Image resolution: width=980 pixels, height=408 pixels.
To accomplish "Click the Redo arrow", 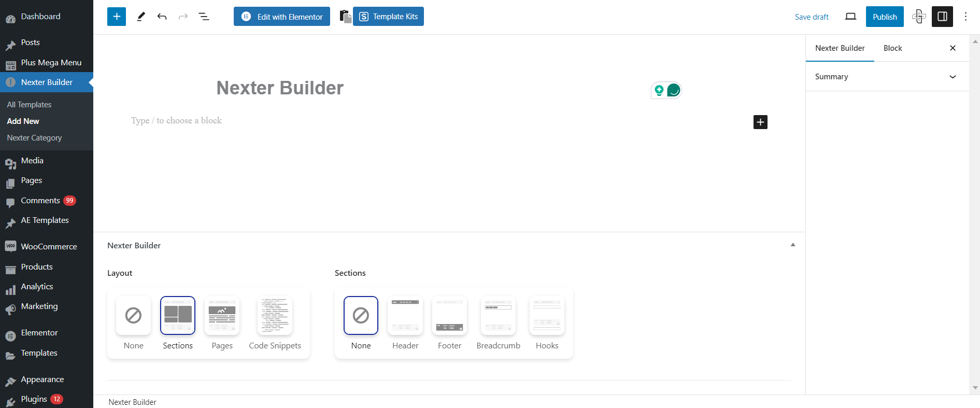I will (x=183, y=17).
